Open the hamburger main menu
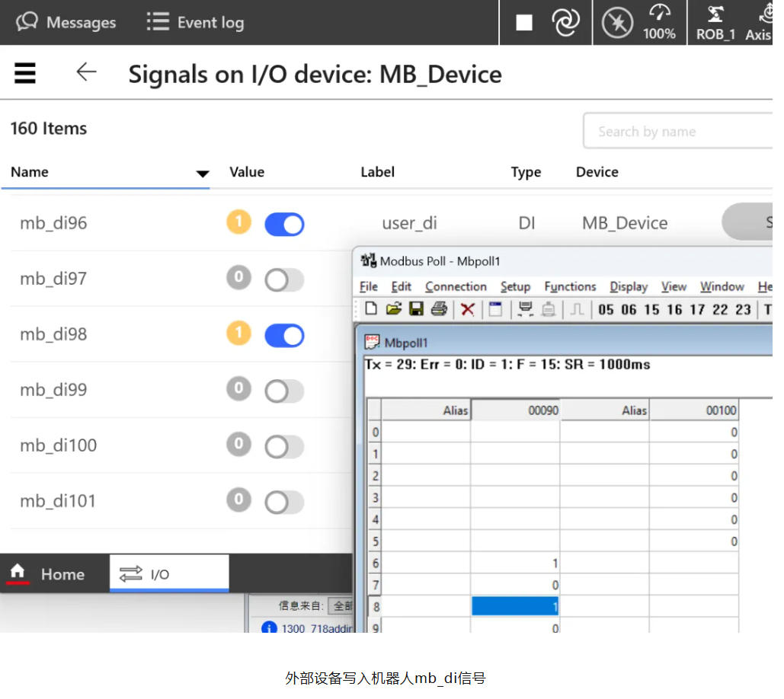The width and height of the screenshot is (784, 699). pyautogui.click(x=25, y=73)
